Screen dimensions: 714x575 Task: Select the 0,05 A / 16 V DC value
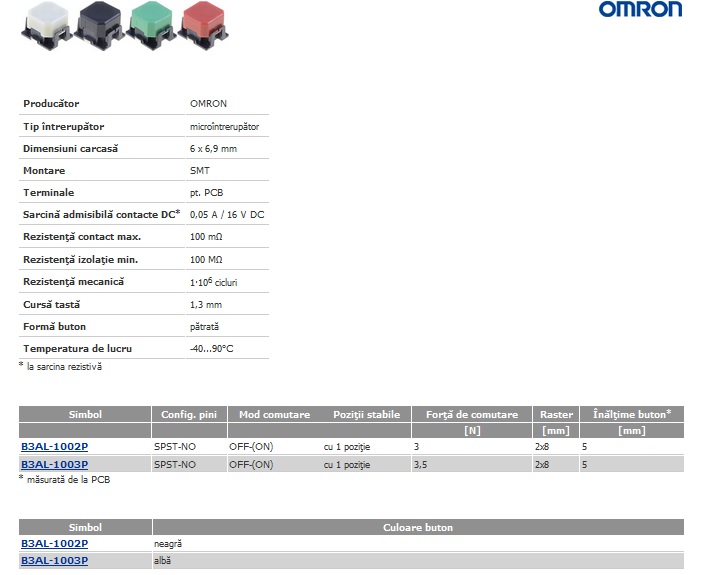pyautogui.click(x=227, y=214)
